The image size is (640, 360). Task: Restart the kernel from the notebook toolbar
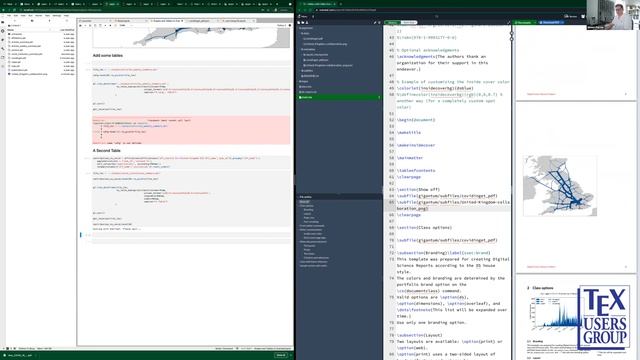click(x=116, y=25)
